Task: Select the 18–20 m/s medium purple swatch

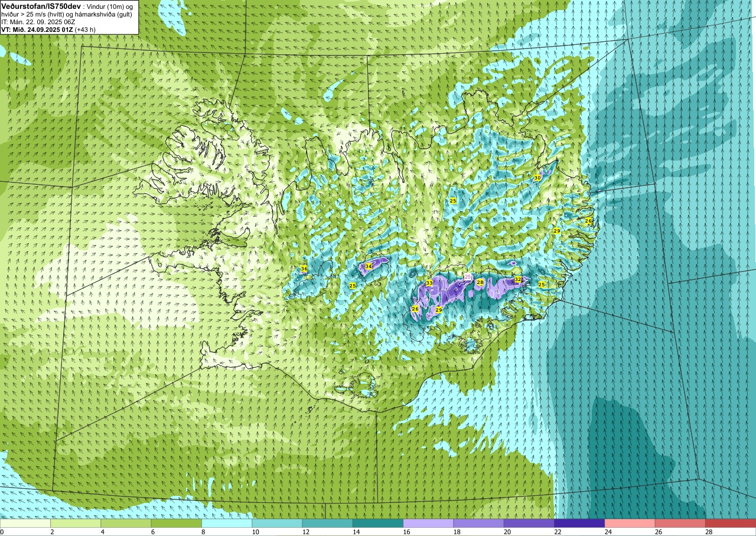Action: click(479, 523)
